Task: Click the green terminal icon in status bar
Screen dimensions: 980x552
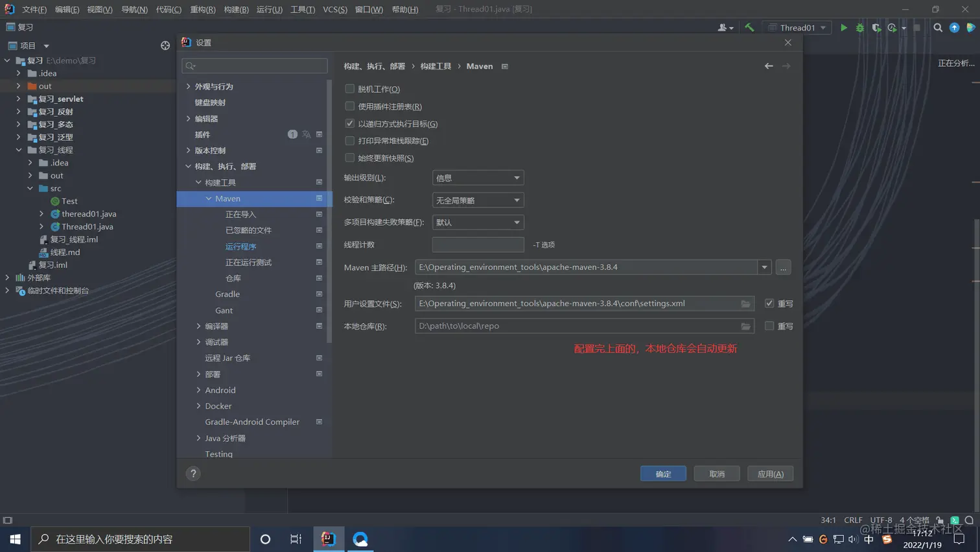Action: [x=955, y=520]
